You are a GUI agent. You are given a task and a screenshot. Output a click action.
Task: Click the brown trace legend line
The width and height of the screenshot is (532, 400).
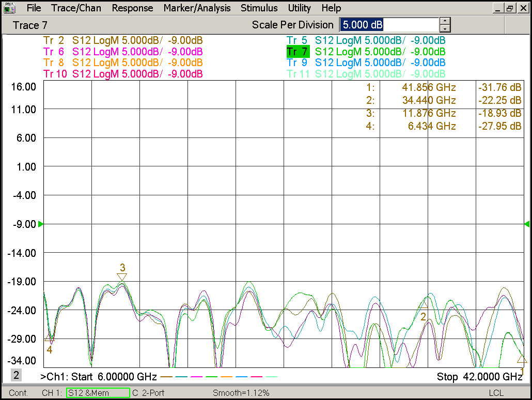tap(166, 377)
